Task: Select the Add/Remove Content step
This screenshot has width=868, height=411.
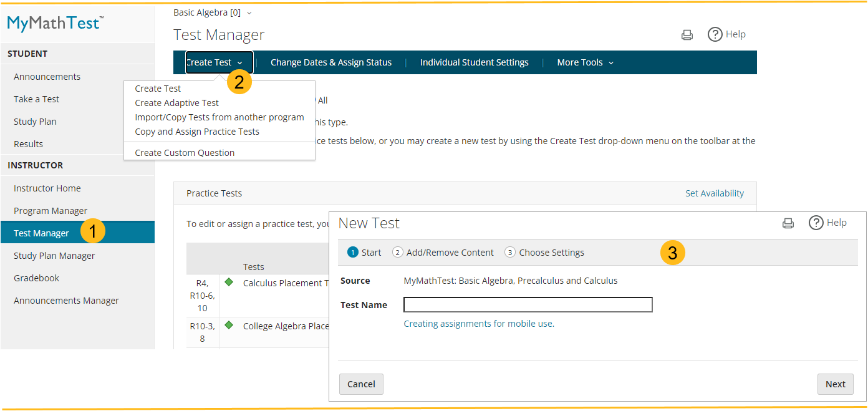Action: pos(443,253)
